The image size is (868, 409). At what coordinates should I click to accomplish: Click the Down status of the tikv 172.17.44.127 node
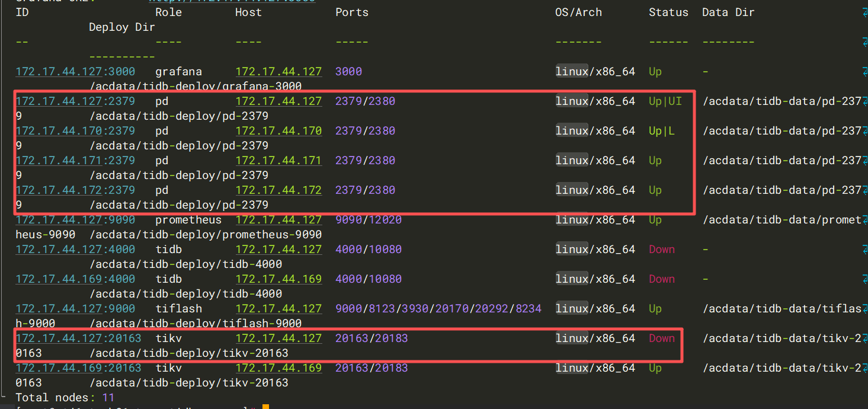click(662, 338)
